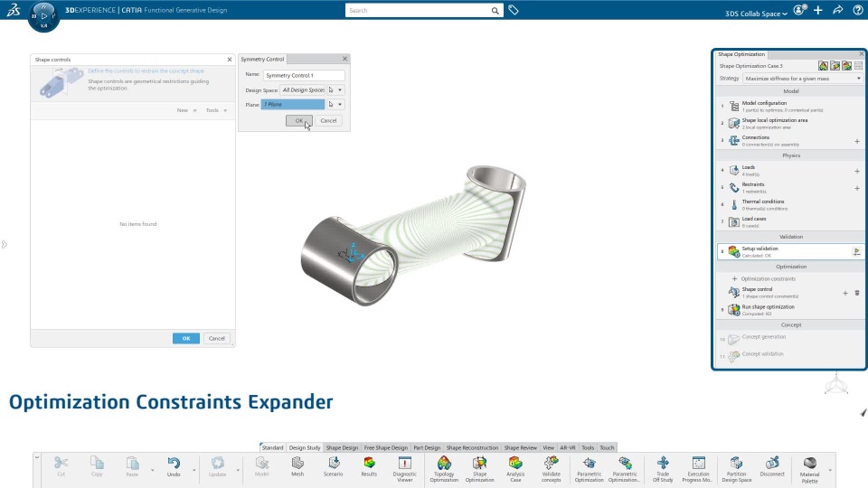Launch Shape Optimization toolbar tool
The width and height of the screenshot is (868, 488).
pyautogui.click(x=480, y=469)
